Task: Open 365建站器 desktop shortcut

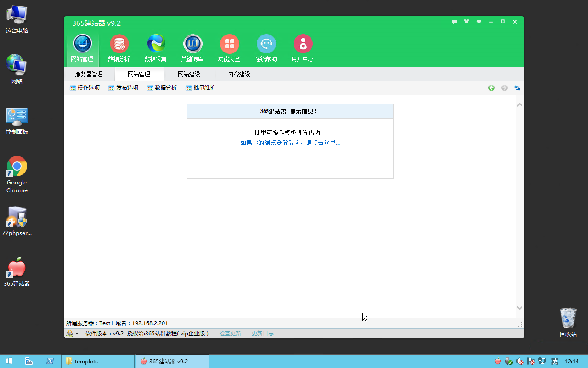Action: [x=17, y=272]
